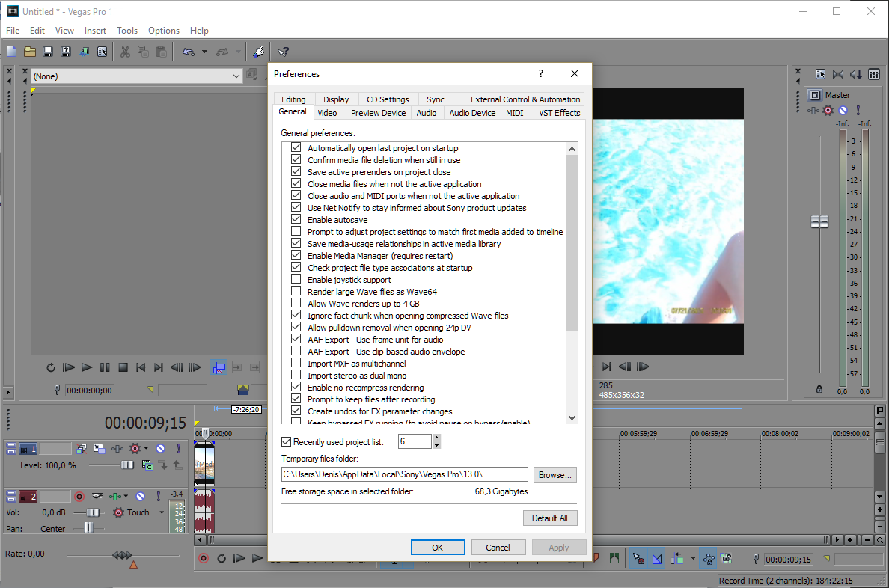Open the Tools menu

(x=127, y=31)
